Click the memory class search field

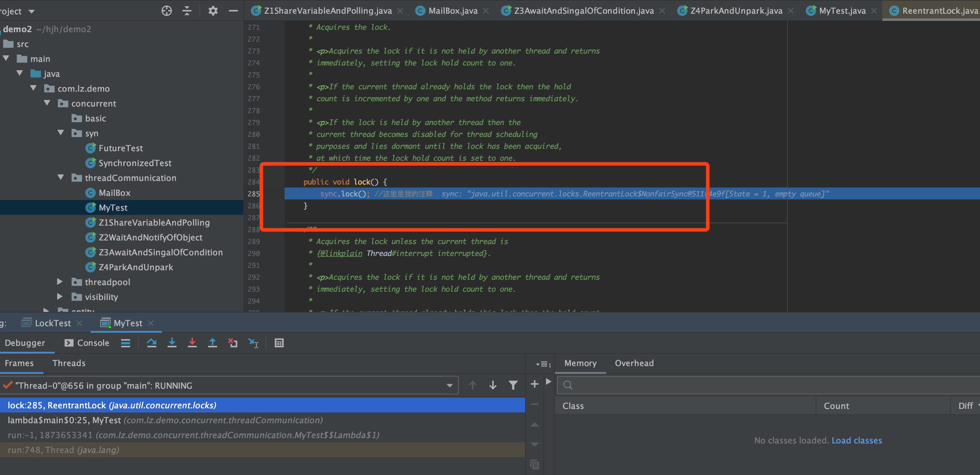click(x=761, y=385)
